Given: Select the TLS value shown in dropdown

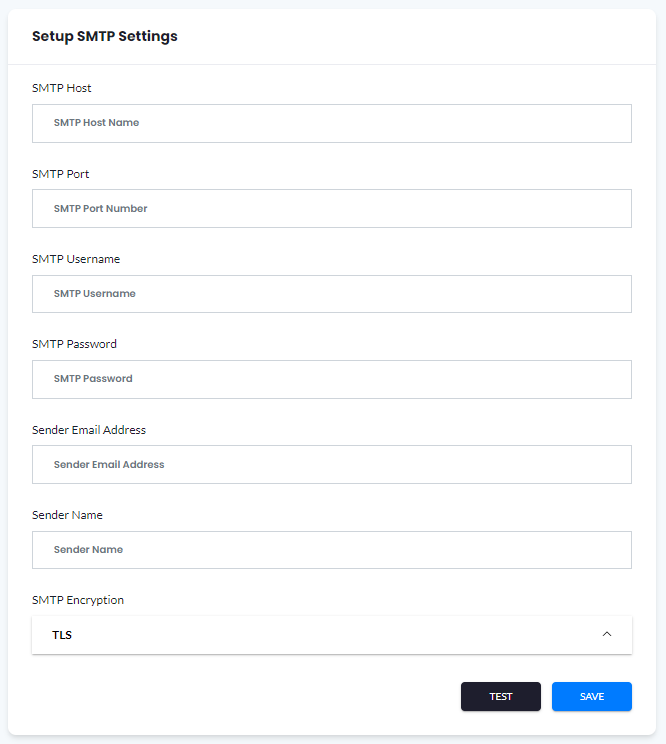Looking at the screenshot, I should [62, 635].
